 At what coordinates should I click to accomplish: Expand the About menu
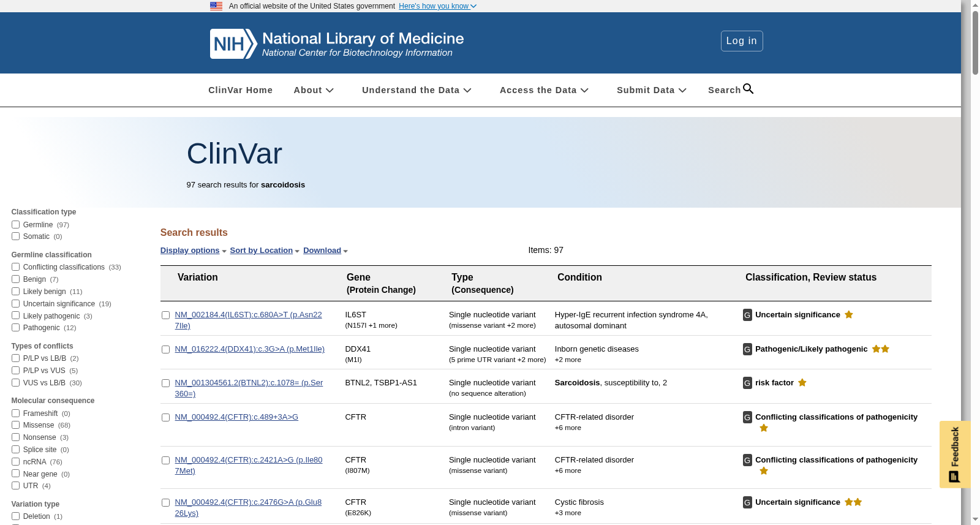coord(314,90)
